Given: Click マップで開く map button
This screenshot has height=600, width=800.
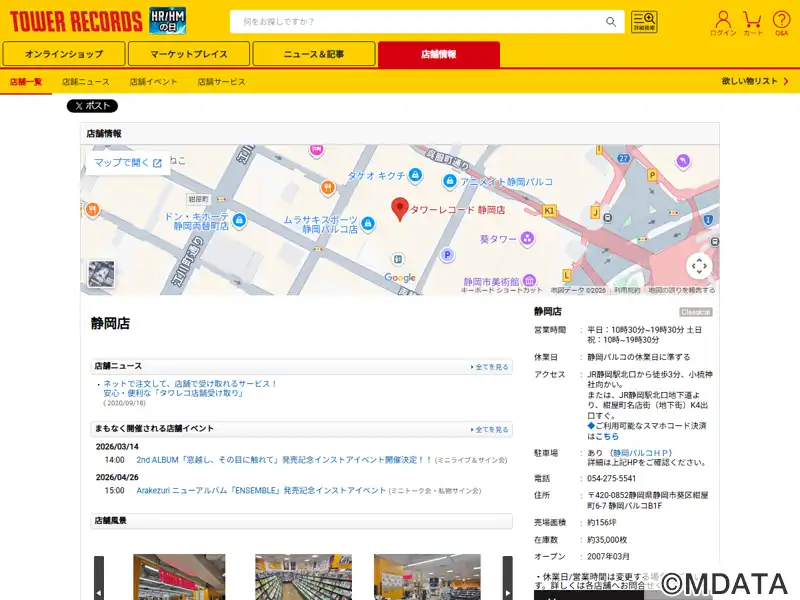Looking at the screenshot, I should point(128,163).
